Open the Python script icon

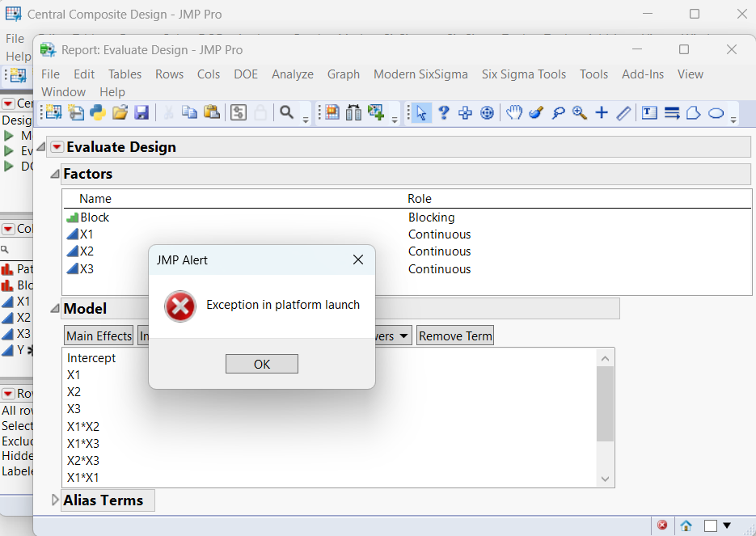point(98,113)
